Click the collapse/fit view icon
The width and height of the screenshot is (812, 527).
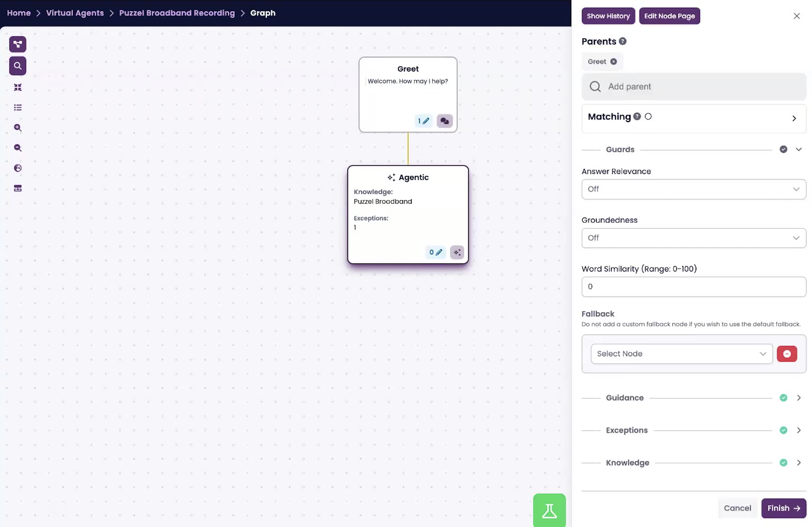[18, 87]
